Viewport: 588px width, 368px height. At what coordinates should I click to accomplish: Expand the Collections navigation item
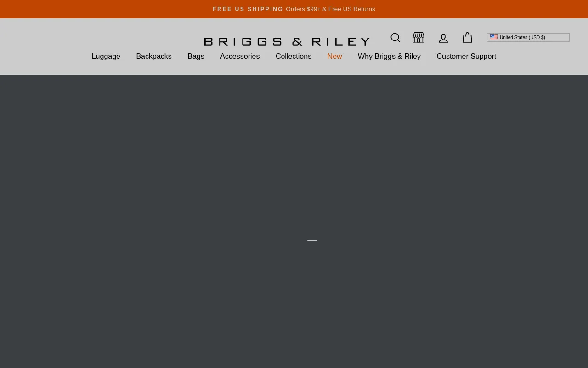coord(294,57)
